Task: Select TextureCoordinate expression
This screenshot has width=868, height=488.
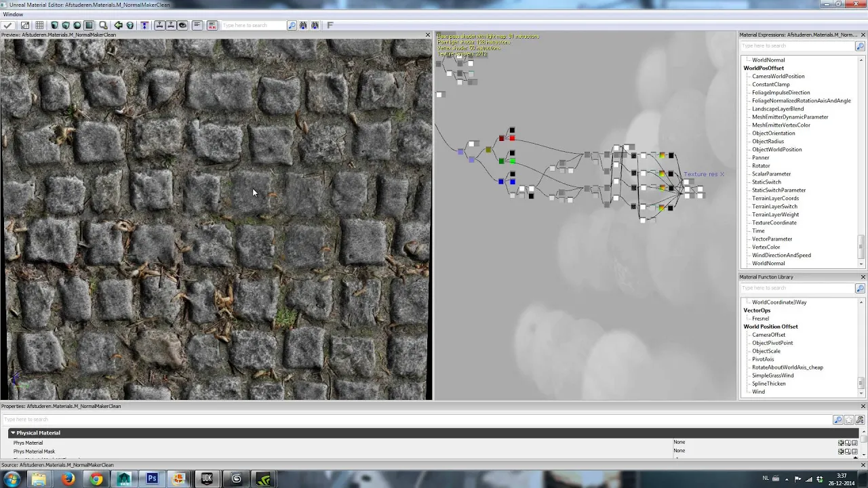Action: (x=774, y=222)
